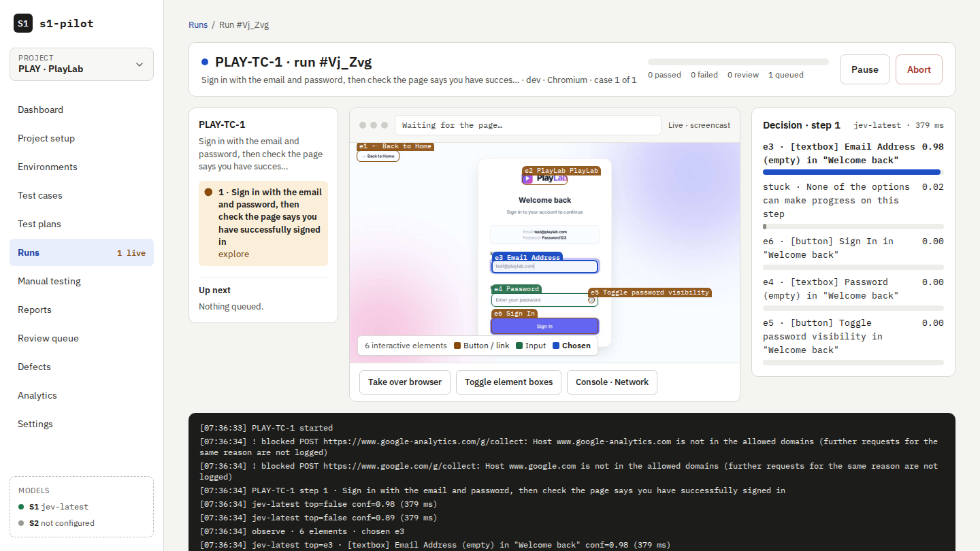Viewport: 980px width, 551px height.
Task: Open Test plans in the sidebar
Action: tap(82, 224)
